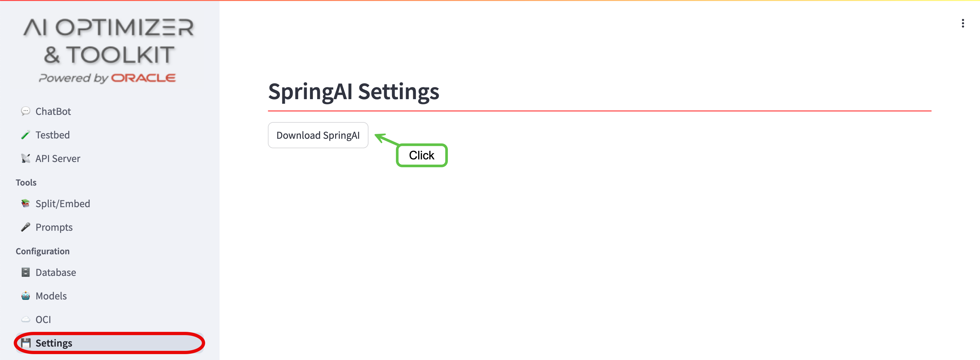Click the Database cabinet icon
The height and width of the screenshot is (360, 980).
click(25, 272)
